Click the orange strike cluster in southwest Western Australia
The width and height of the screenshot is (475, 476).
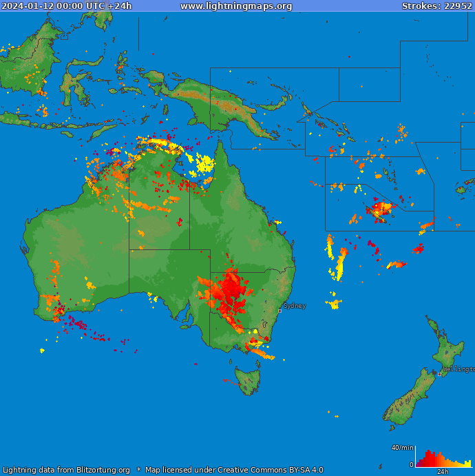(x=52, y=301)
